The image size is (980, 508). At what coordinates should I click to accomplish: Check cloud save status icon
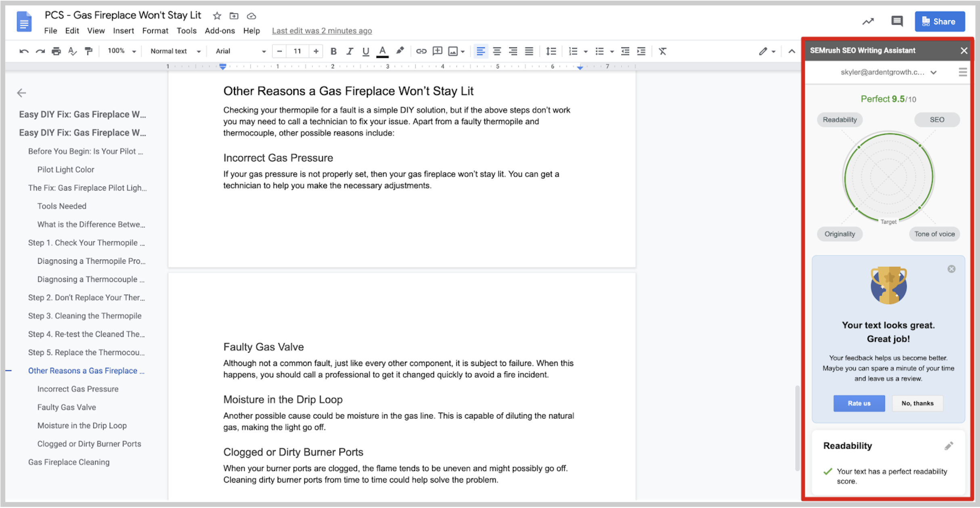[x=251, y=16]
